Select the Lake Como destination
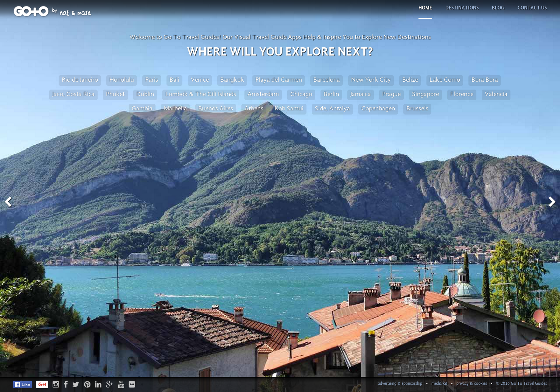Screen dimensions: 560x392 tap(445, 80)
